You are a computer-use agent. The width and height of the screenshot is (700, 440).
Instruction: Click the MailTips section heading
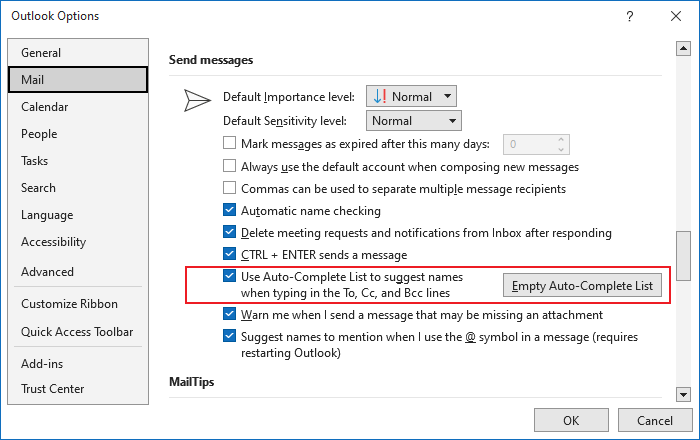pos(192,382)
